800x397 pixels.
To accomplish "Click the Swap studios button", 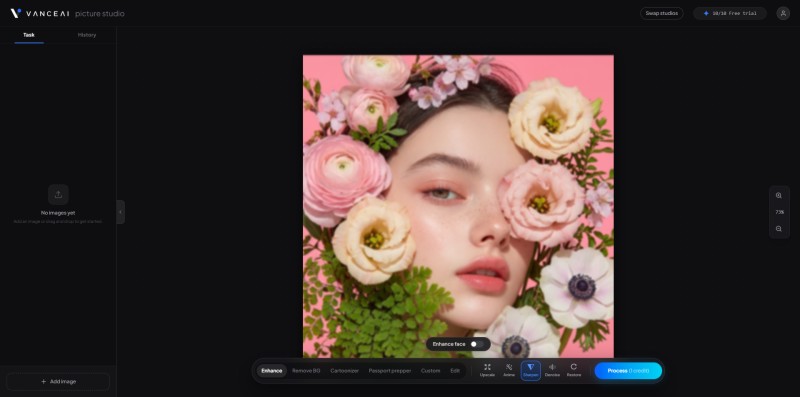I will [662, 13].
